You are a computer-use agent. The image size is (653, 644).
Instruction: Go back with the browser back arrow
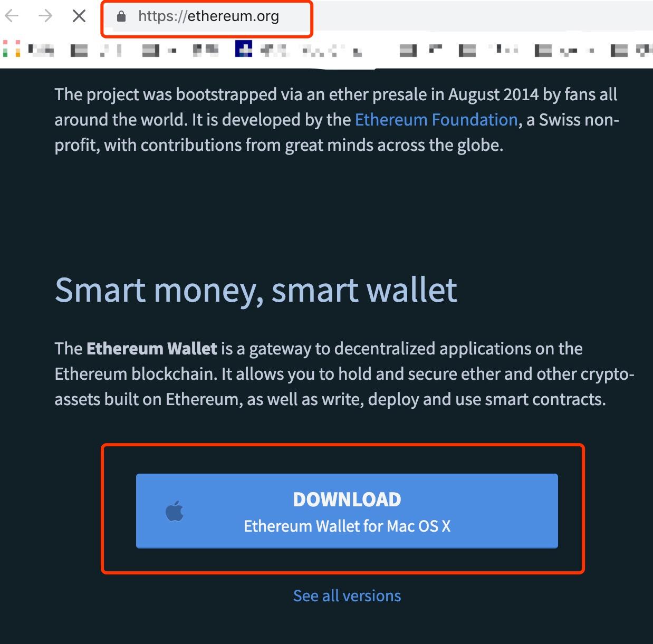tap(12, 16)
